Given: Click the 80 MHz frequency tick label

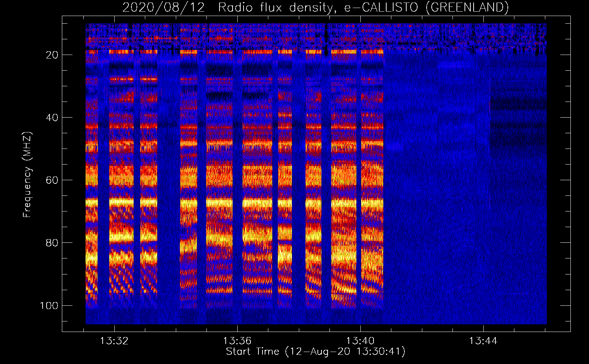Looking at the screenshot, I should tap(52, 243).
